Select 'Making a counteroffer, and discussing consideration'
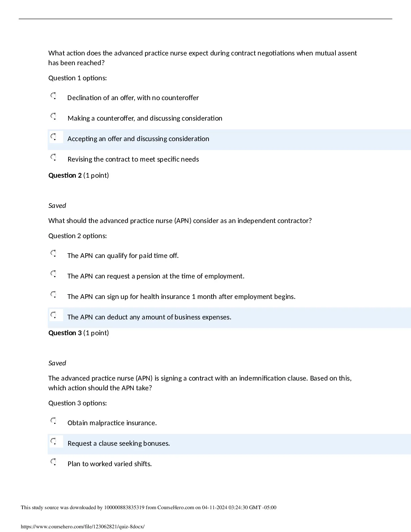411x532 pixels. point(53,117)
